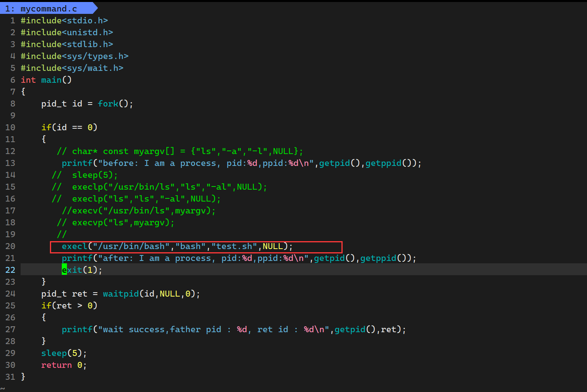
Task: Click getppid() on the line 13 printf
Action: (389, 163)
